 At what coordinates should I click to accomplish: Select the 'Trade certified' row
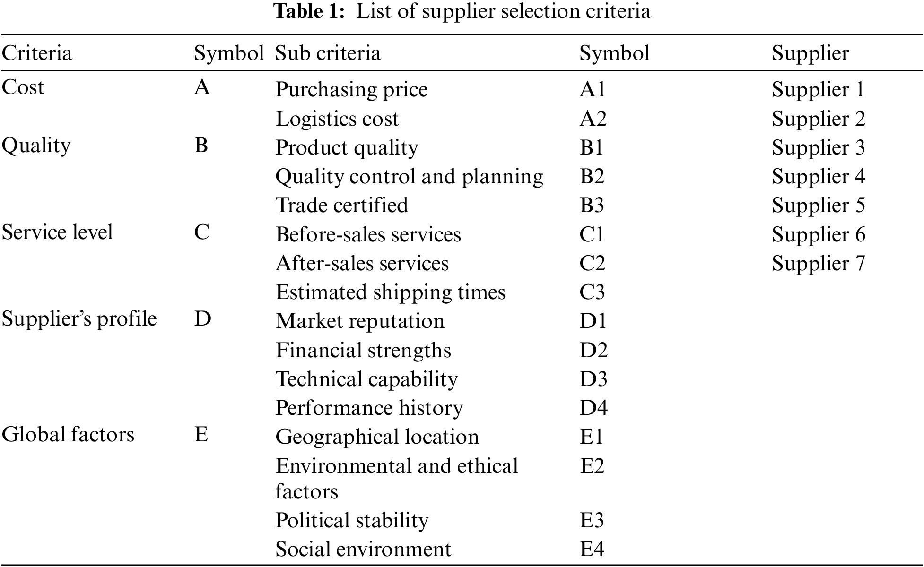tap(341, 206)
